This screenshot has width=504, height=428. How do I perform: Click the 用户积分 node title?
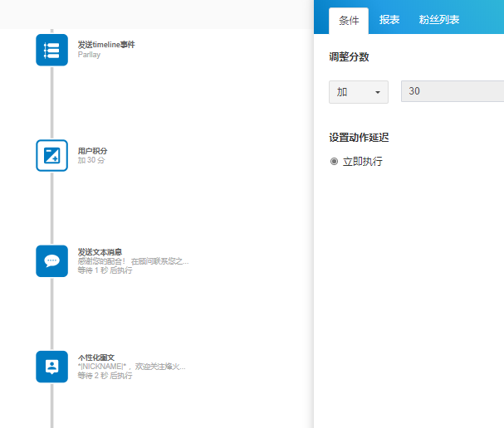coord(92,151)
